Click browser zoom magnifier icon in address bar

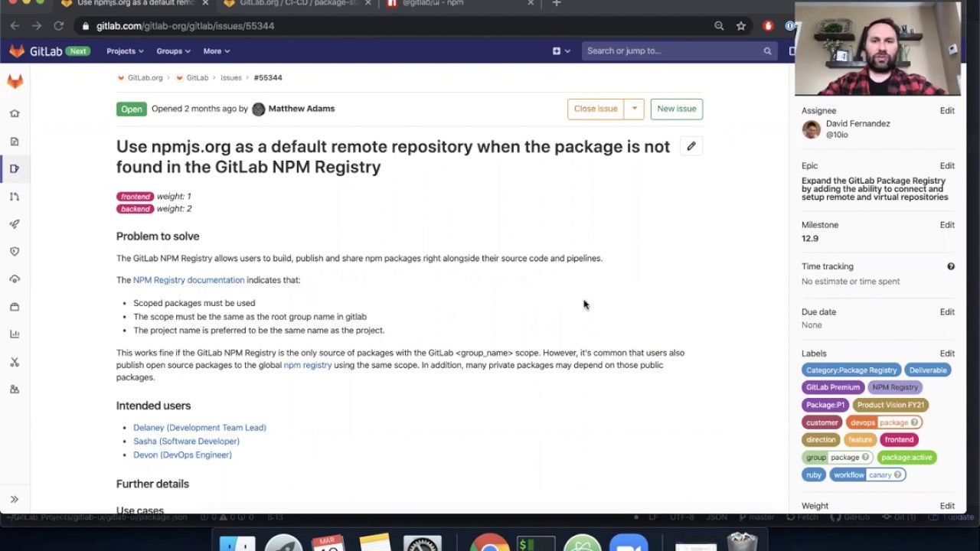pos(719,26)
